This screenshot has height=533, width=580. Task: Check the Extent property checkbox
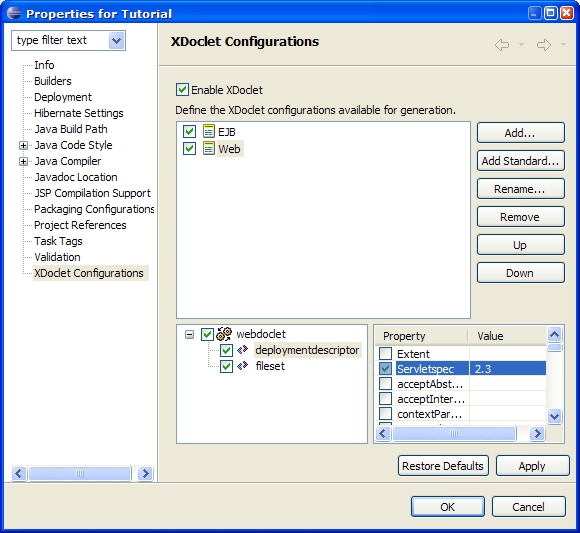tap(385, 353)
